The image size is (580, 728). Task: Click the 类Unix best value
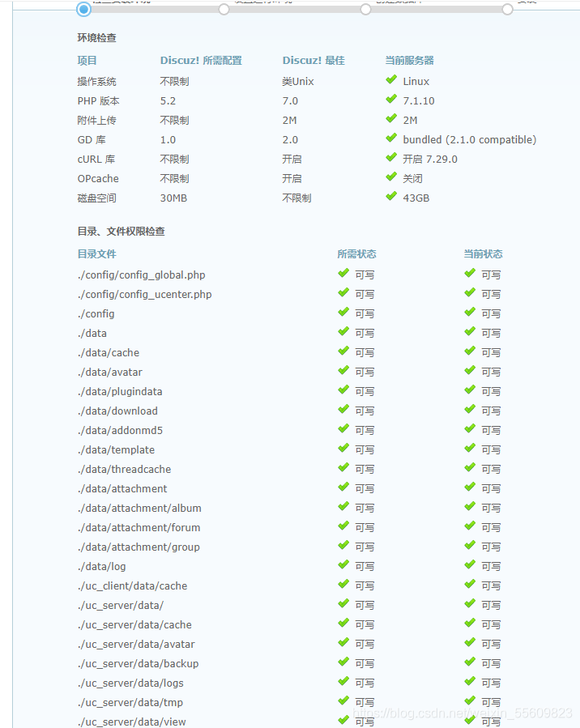tap(297, 82)
